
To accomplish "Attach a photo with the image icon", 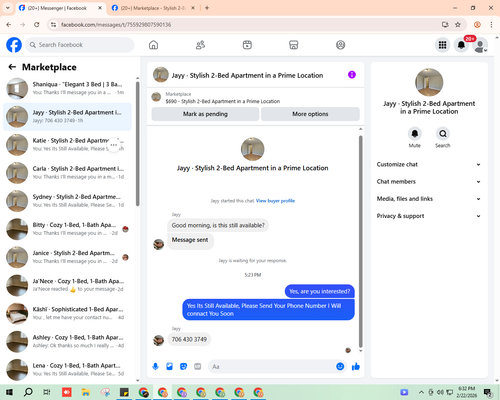I will click(x=169, y=367).
